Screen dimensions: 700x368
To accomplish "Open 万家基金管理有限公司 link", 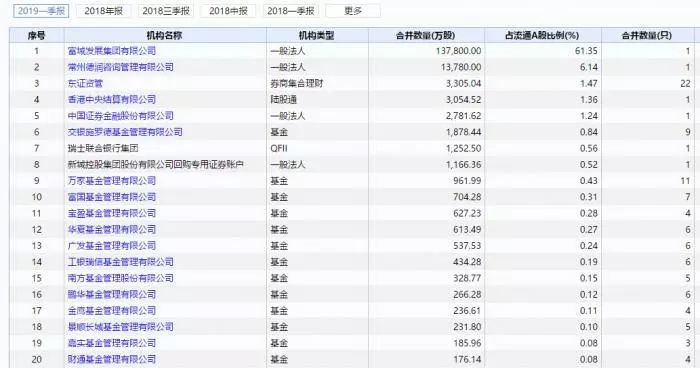I will coord(112,181).
